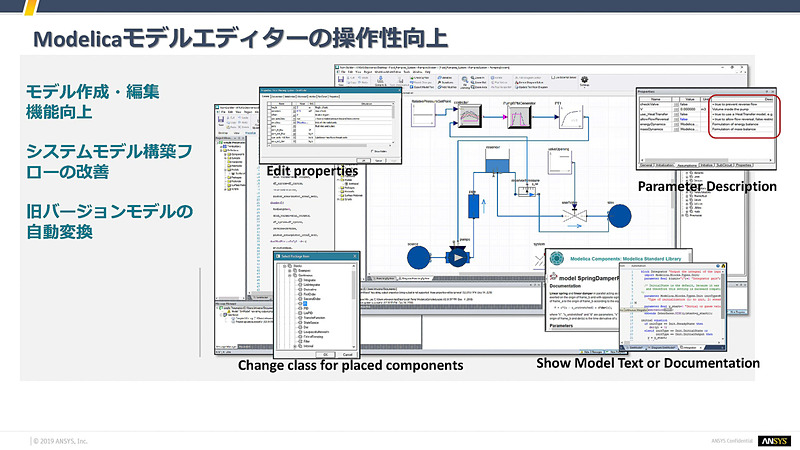Toggle the Show hidden checkbox in Edit properties
Viewport: 800px width, 450px height.
pyautogui.click(x=372, y=152)
